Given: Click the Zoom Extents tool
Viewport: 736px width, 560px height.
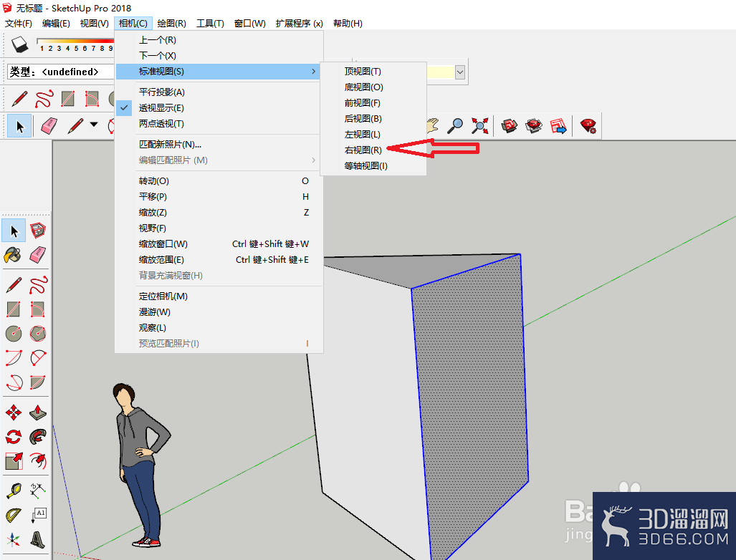Looking at the screenshot, I should coord(479,126).
